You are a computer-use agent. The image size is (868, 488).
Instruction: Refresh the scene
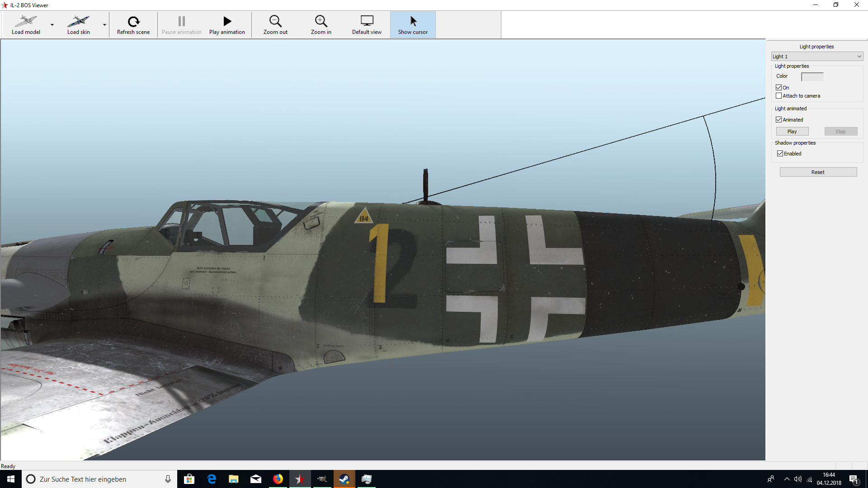click(133, 25)
